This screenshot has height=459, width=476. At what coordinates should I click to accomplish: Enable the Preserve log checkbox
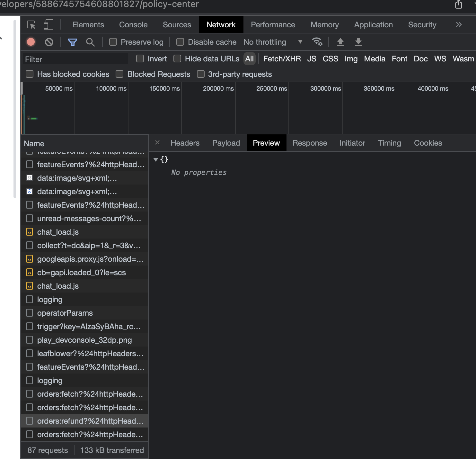[x=113, y=42]
